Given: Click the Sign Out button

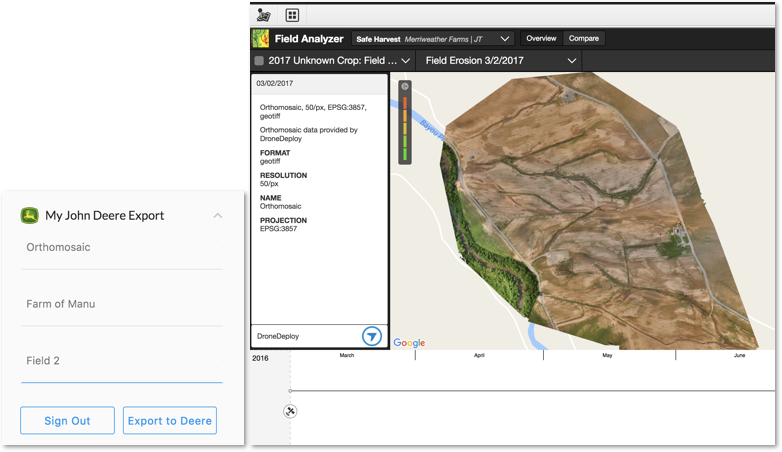Looking at the screenshot, I should coord(67,421).
